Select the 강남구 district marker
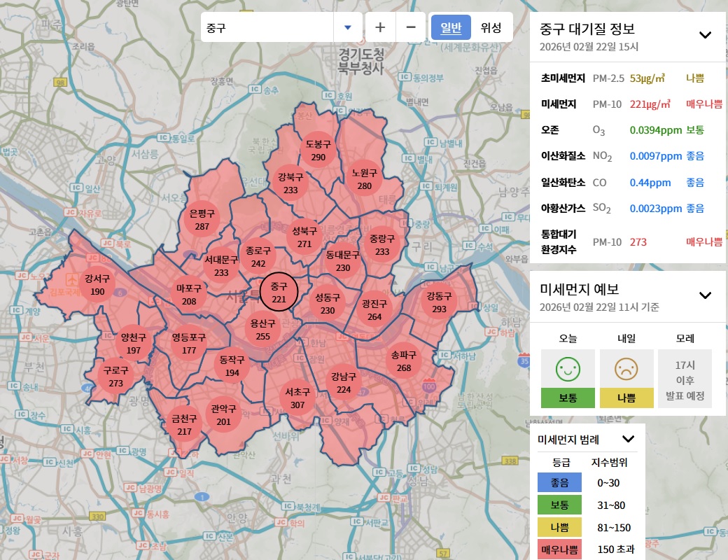Viewport: 728px width, 560px height. pyautogui.click(x=344, y=383)
